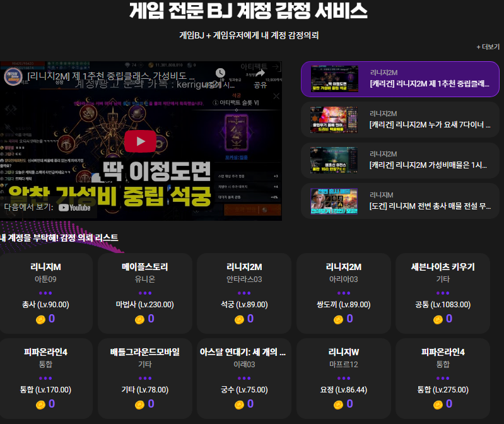Image resolution: width=504 pixels, height=424 pixels.
Task: Click the text 기타 (Lv.78.00)
Action: point(145,390)
